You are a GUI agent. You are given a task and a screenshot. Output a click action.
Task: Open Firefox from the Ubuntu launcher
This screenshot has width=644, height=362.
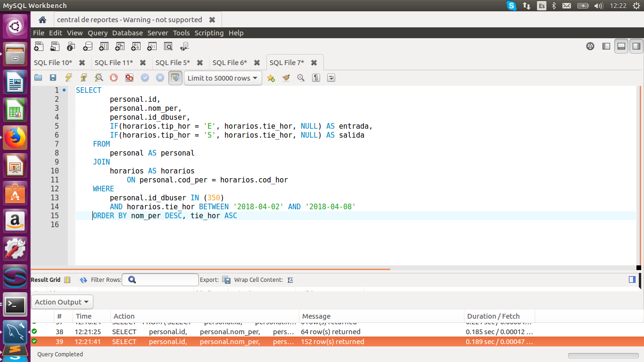point(15,138)
